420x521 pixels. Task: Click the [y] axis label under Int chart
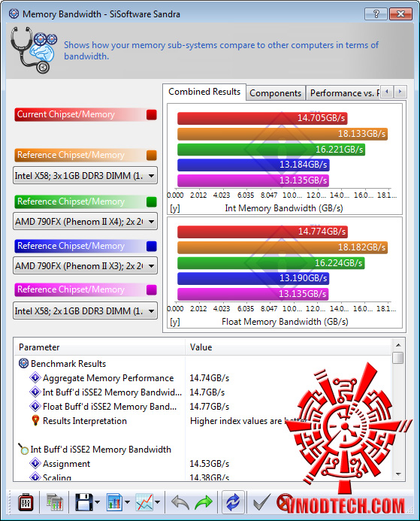(174, 208)
